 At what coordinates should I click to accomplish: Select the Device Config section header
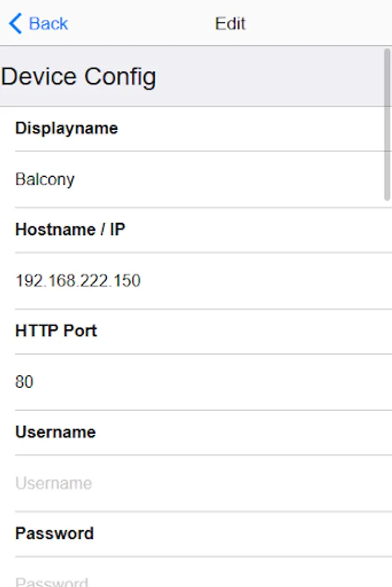tap(79, 77)
